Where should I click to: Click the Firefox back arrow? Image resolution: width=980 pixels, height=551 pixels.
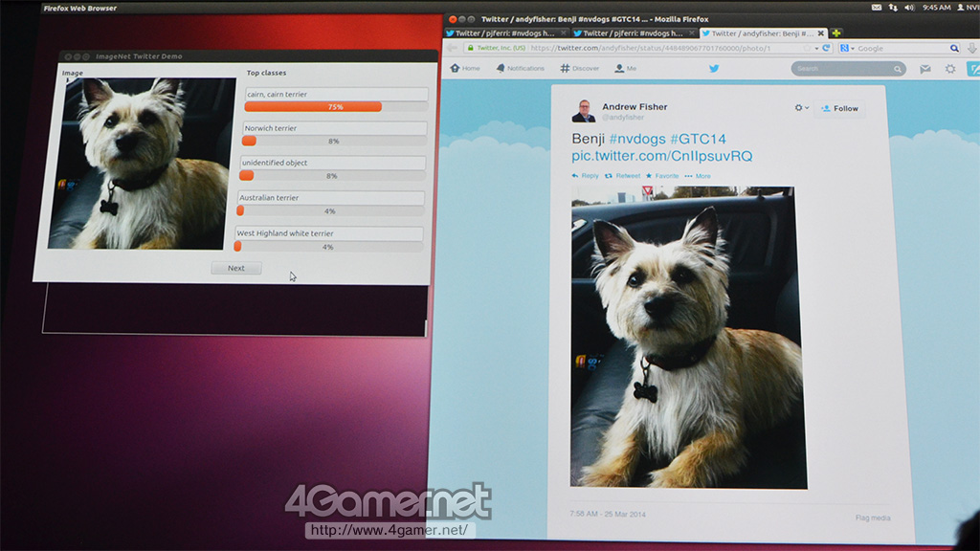pyautogui.click(x=452, y=48)
